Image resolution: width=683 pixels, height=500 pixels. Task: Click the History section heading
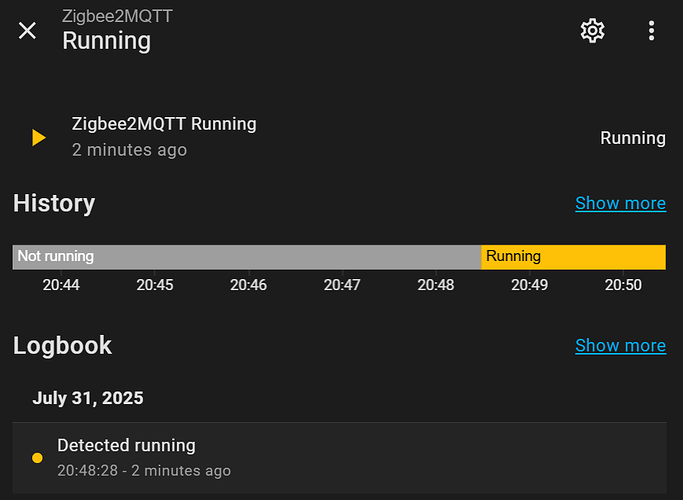[x=54, y=203]
